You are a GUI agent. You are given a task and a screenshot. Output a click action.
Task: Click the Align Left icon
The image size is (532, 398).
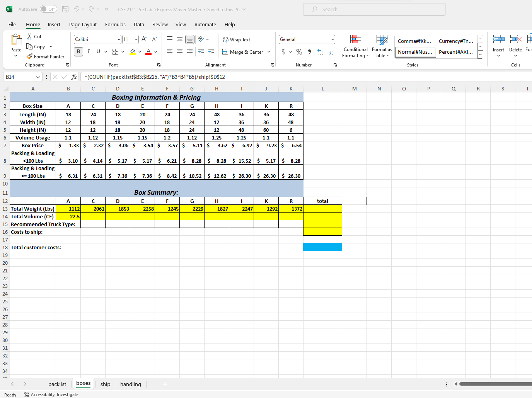click(x=170, y=52)
